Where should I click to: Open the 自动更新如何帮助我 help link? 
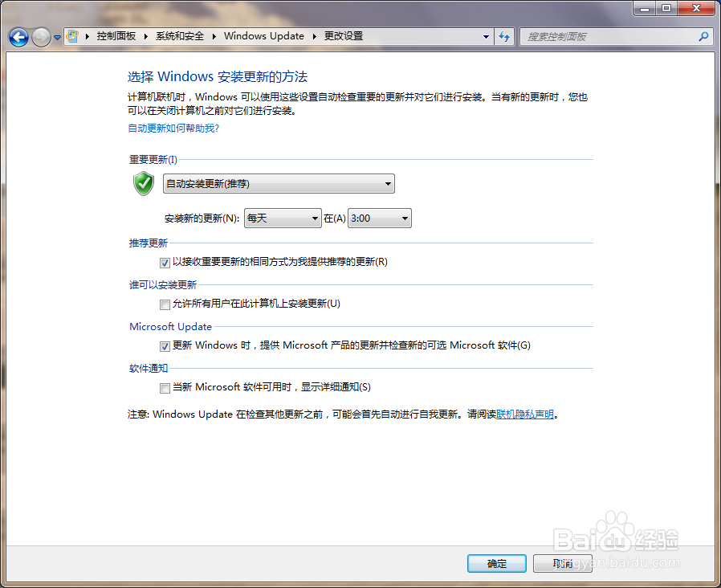click(x=173, y=128)
